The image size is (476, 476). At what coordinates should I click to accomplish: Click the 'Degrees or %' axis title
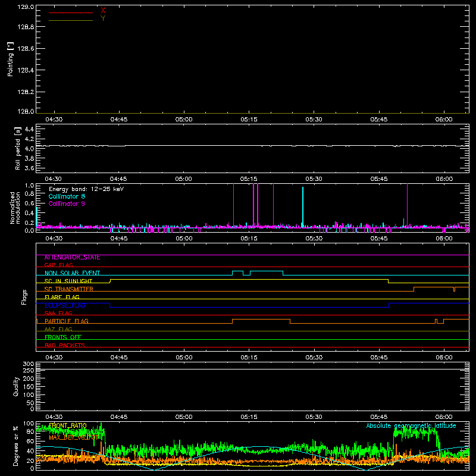click(16, 446)
